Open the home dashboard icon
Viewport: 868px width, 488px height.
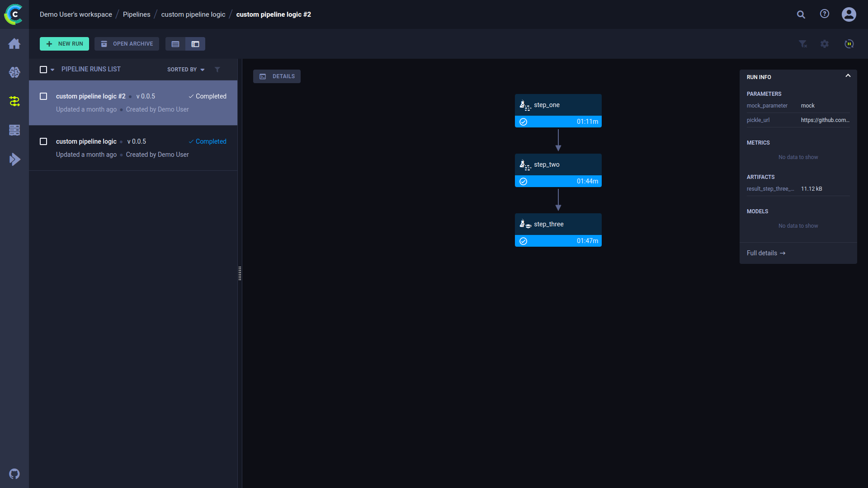pos(14,43)
